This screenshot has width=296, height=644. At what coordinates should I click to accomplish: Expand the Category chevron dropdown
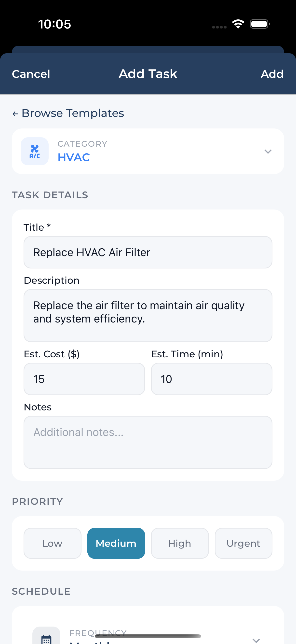point(268,152)
